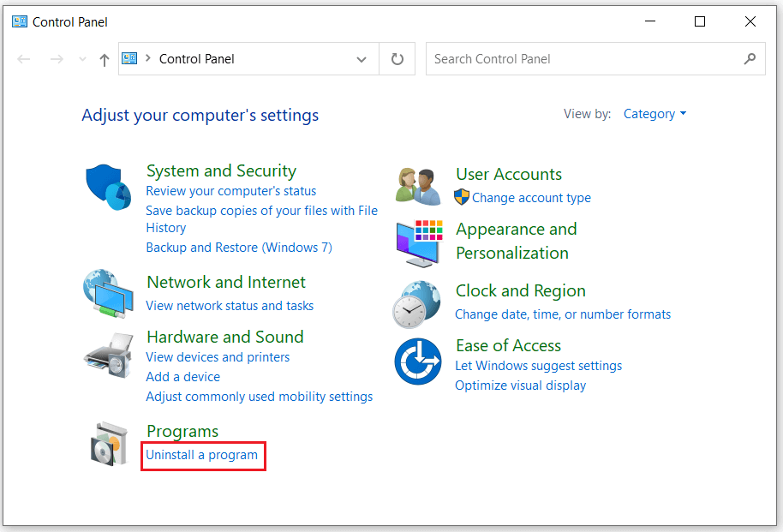Click the Programs disc box icon
783x532 pixels.
pos(109,444)
